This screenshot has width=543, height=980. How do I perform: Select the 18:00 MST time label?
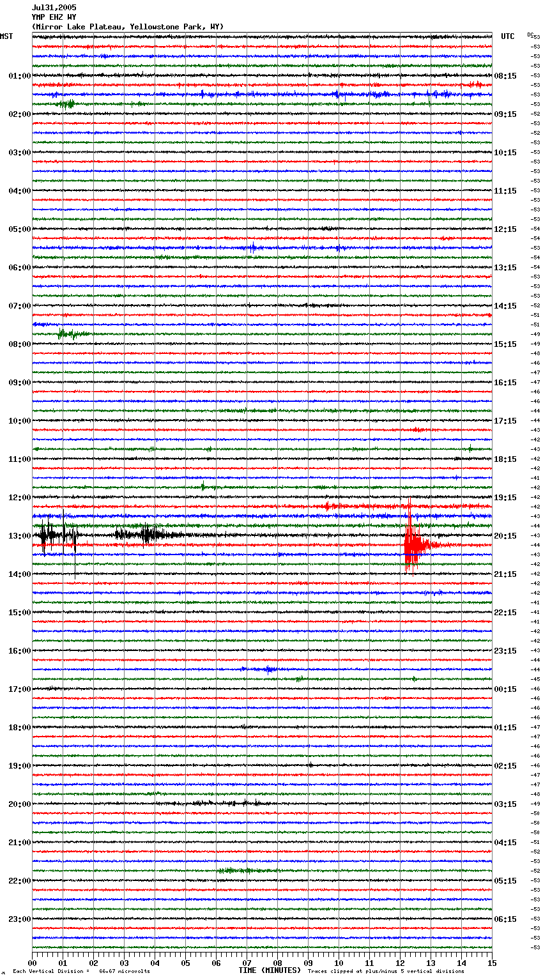click(20, 728)
